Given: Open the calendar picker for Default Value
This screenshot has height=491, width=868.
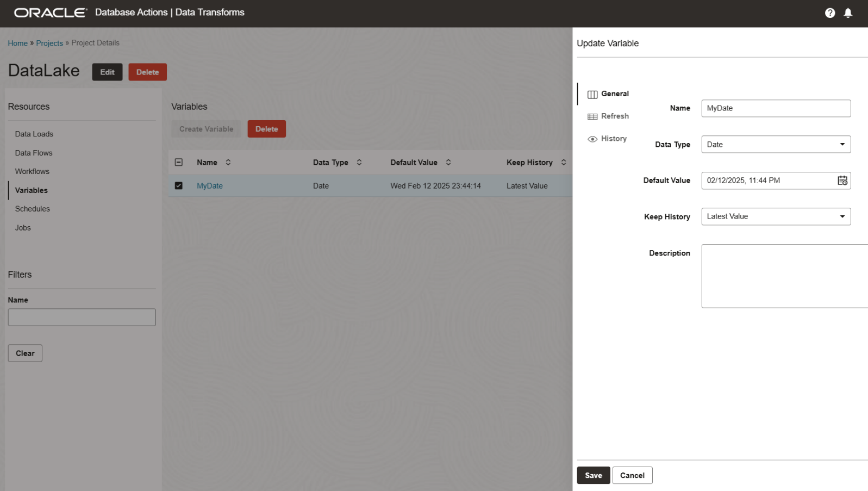Looking at the screenshot, I should pyautogui.click(x=842, y=181).
